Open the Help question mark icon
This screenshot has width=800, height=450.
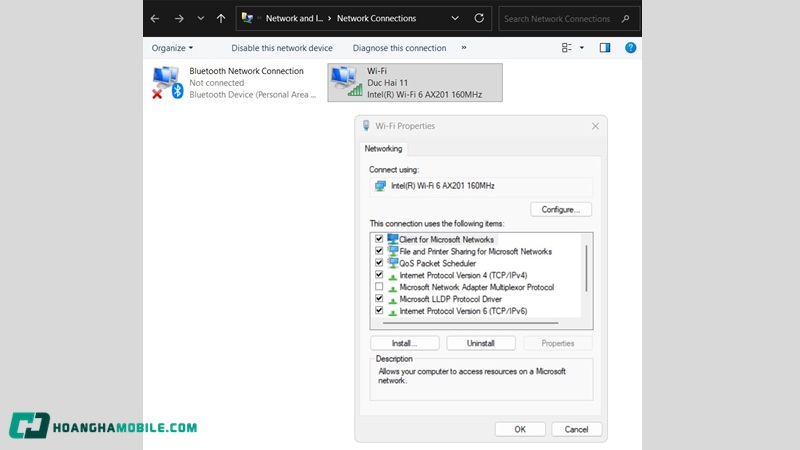pyautogui.click(x=631, y=47)
